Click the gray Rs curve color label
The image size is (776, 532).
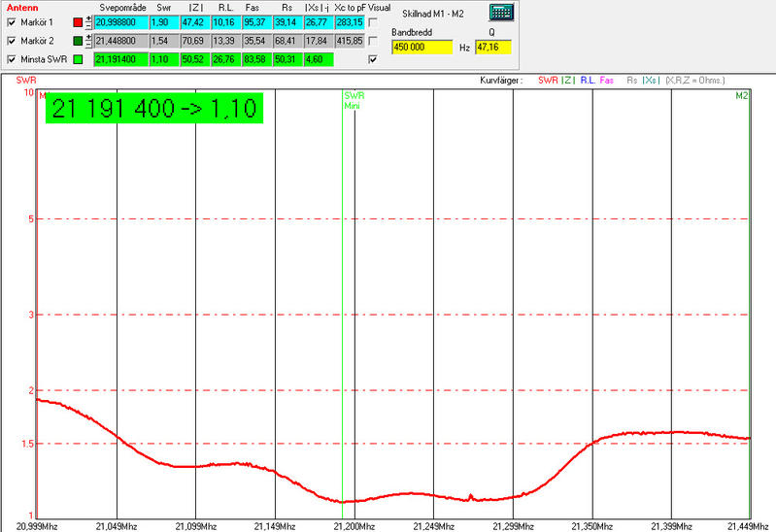click(632, 81)
